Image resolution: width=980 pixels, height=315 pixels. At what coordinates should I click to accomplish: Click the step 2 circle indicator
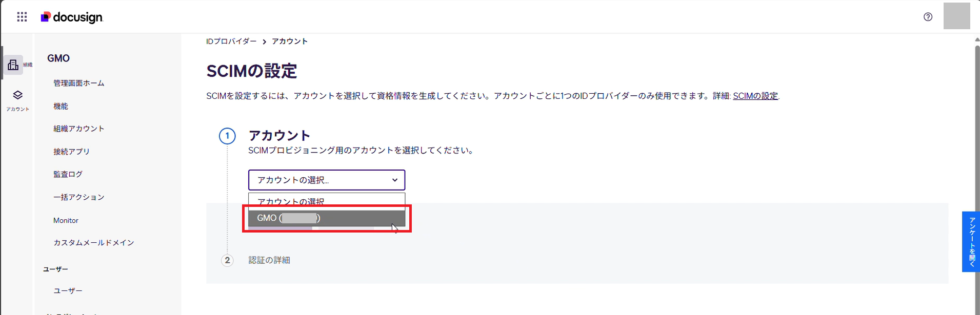(227, 260)
